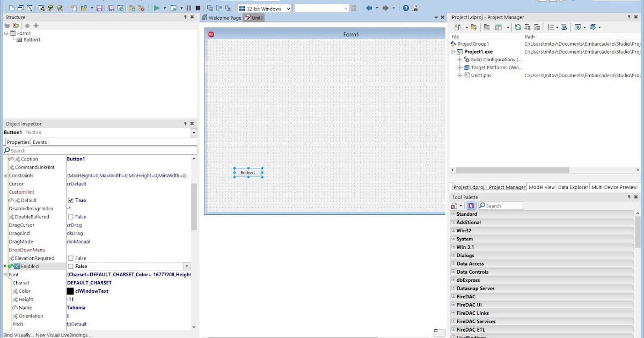The image size is (644, 338).
Task: Open the 32-bit Windows target platform dropdown
Action: (x=288, y=8)
